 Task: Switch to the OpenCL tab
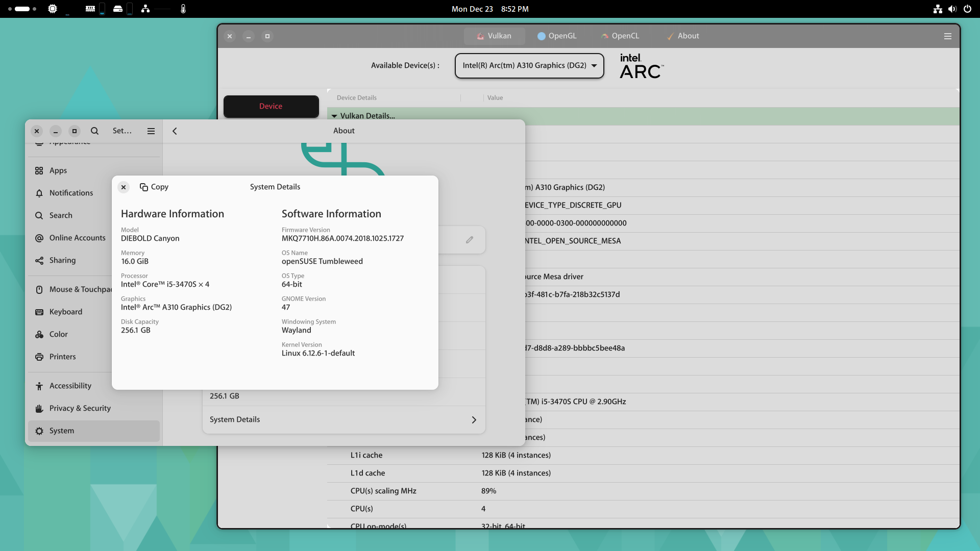[620, 36]
